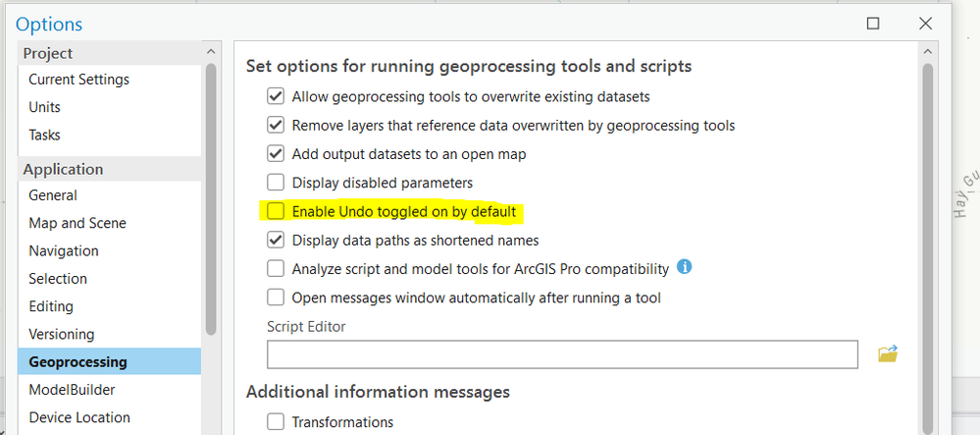Enable Undo toggled on by default checkbox
This screenshot has width=980, height=435.
tap(276, 211)
